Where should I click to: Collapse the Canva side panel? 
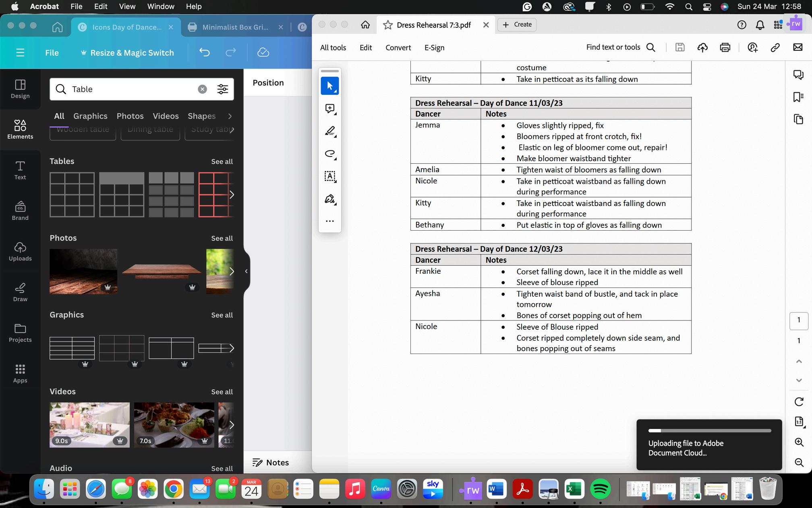[x=246, y=271]
